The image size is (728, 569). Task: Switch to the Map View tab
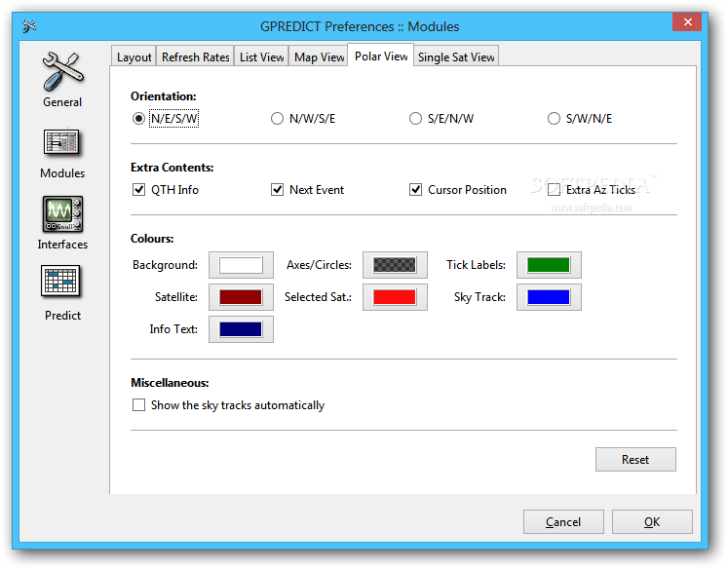click(319, 57)
